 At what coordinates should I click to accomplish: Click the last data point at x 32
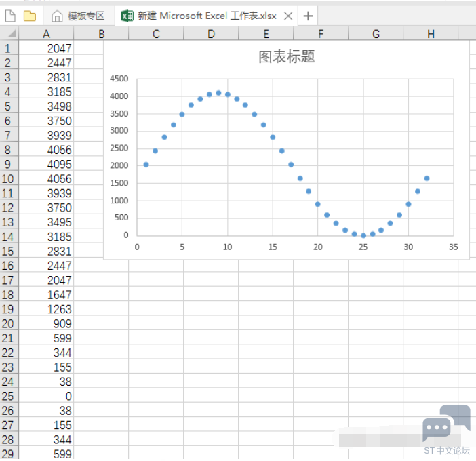427,178
